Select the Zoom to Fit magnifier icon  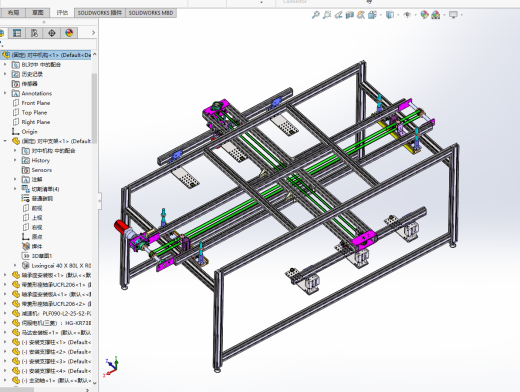[x=315, y=15]
